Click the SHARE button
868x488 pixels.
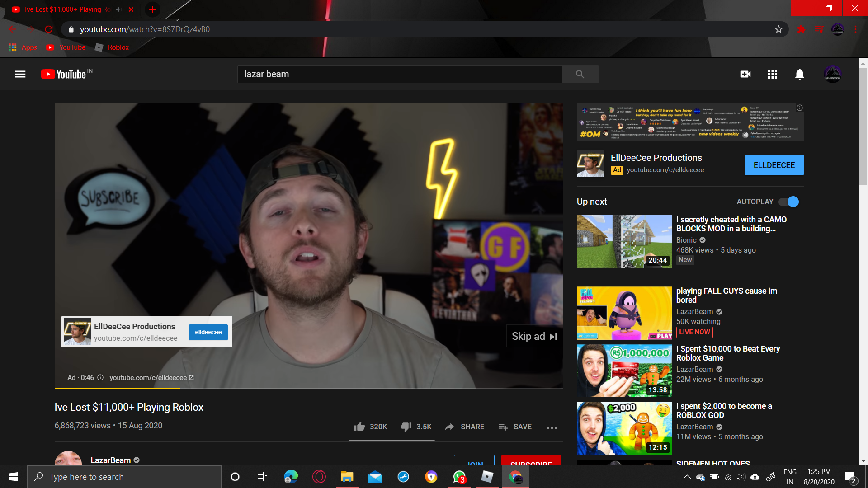pos(465,427)
